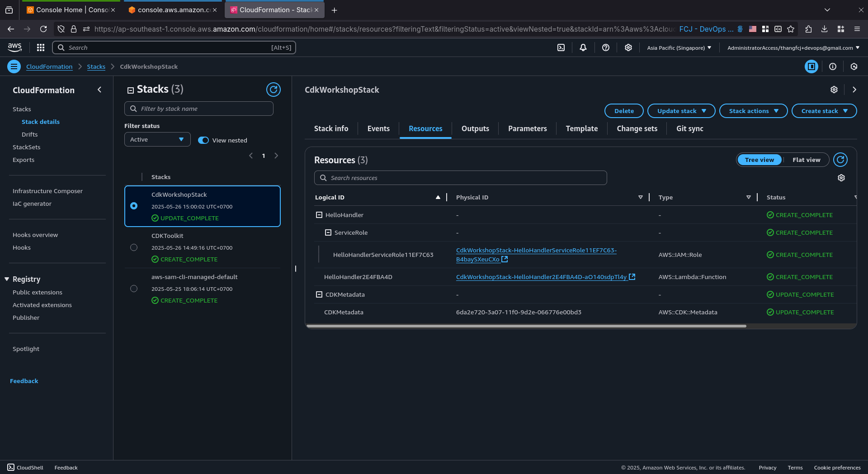The image size is (868, 474).
Task: Open Drifts in sidebar
Action: (30, 134)
